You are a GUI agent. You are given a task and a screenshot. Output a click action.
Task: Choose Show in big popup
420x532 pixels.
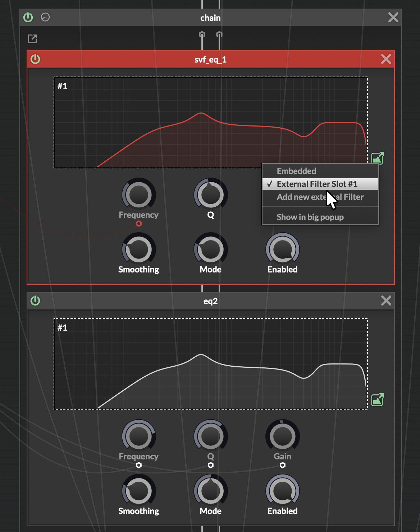pyautogui.click(x=310, y=217)
